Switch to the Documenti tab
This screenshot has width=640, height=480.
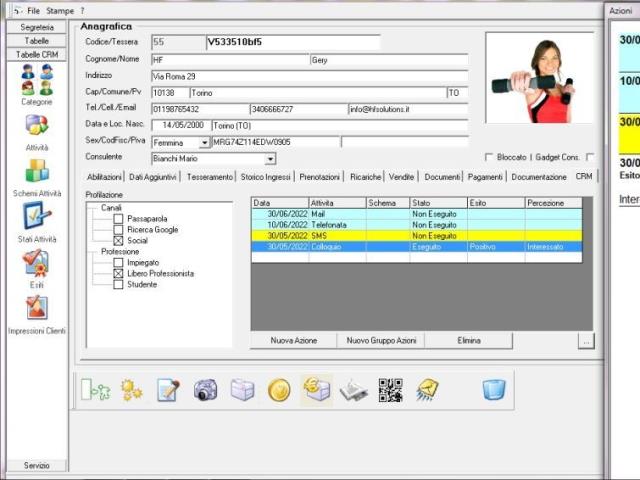pos(442,177)
